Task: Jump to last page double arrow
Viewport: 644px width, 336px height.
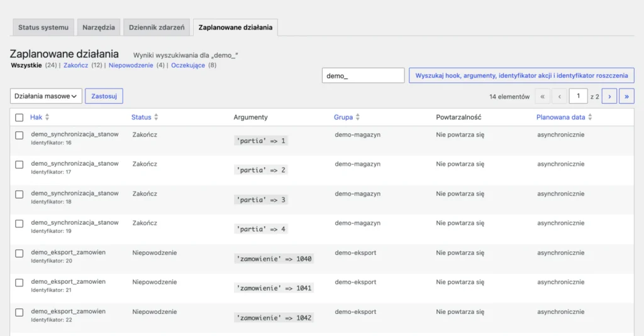Action: coord(626,97)
